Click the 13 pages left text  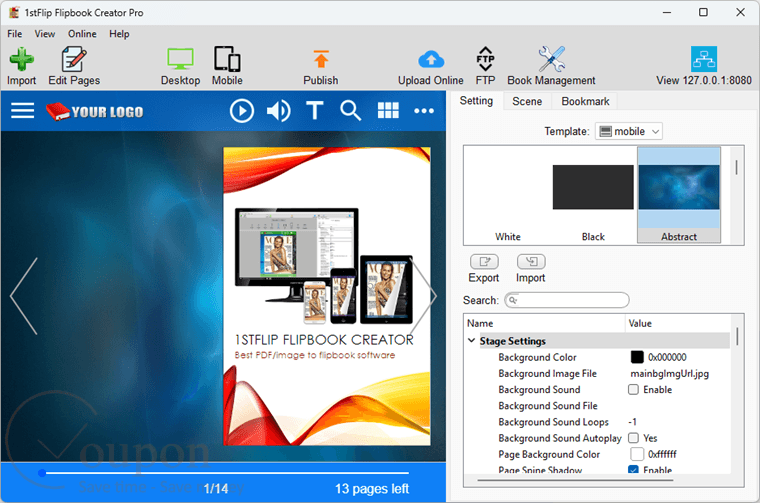[372, 488]
